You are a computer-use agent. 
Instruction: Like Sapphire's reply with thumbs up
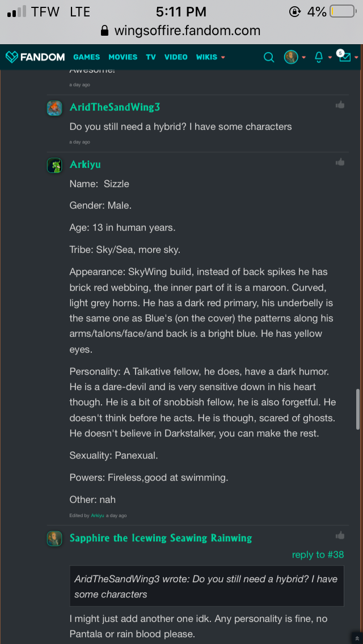[340, 535]
